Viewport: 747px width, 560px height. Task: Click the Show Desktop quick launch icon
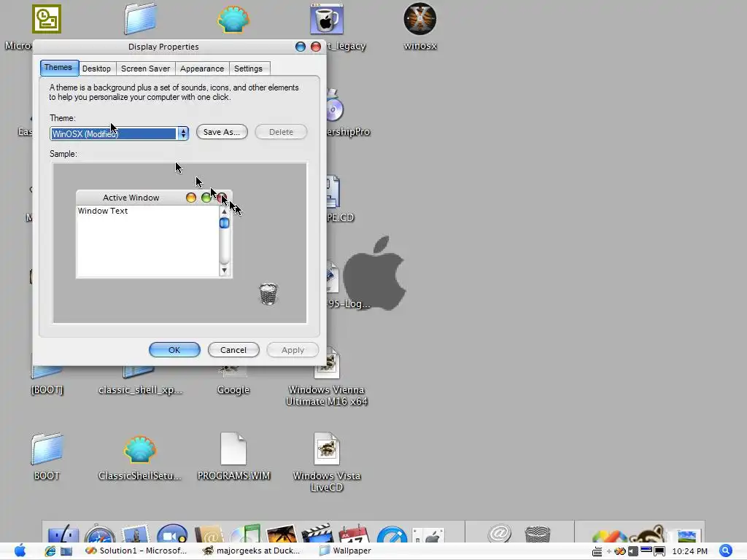click(x=66, y=551)
